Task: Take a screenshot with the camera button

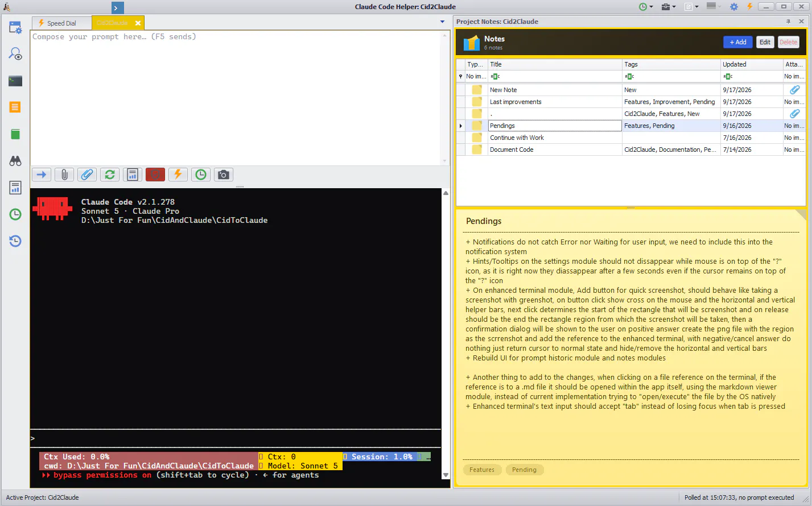Action: [x=224, y=175]
